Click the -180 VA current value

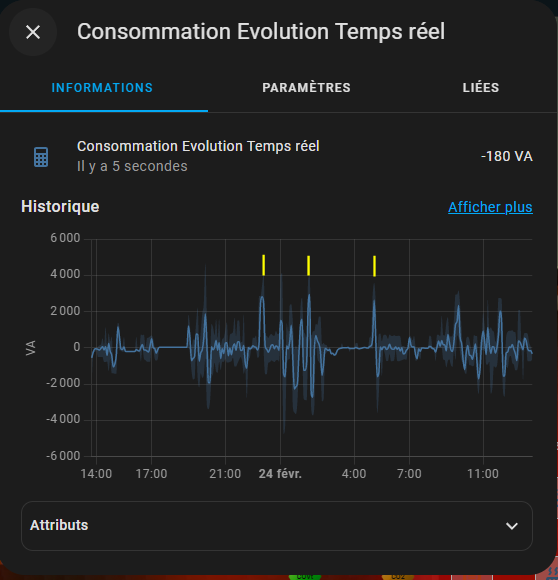click(507, 156)
